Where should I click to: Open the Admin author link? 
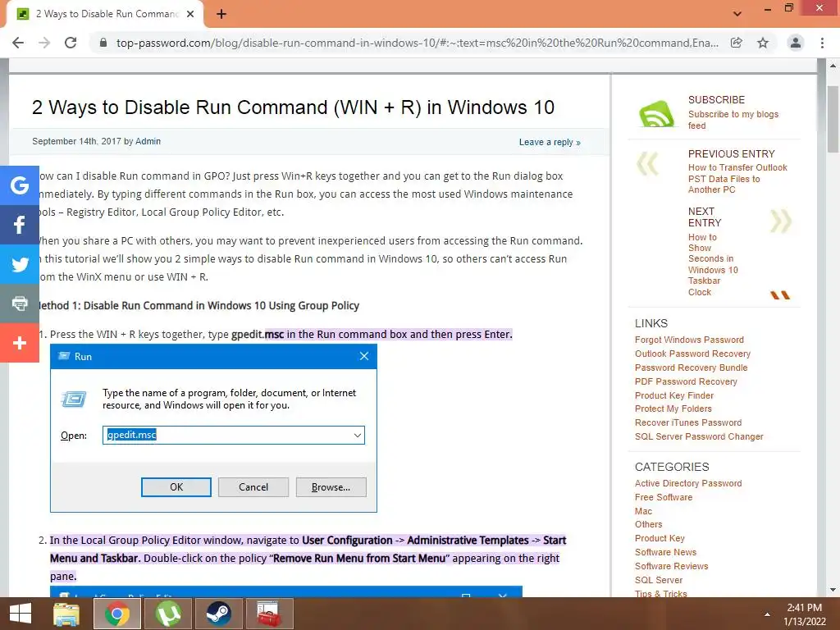(148, 141)
